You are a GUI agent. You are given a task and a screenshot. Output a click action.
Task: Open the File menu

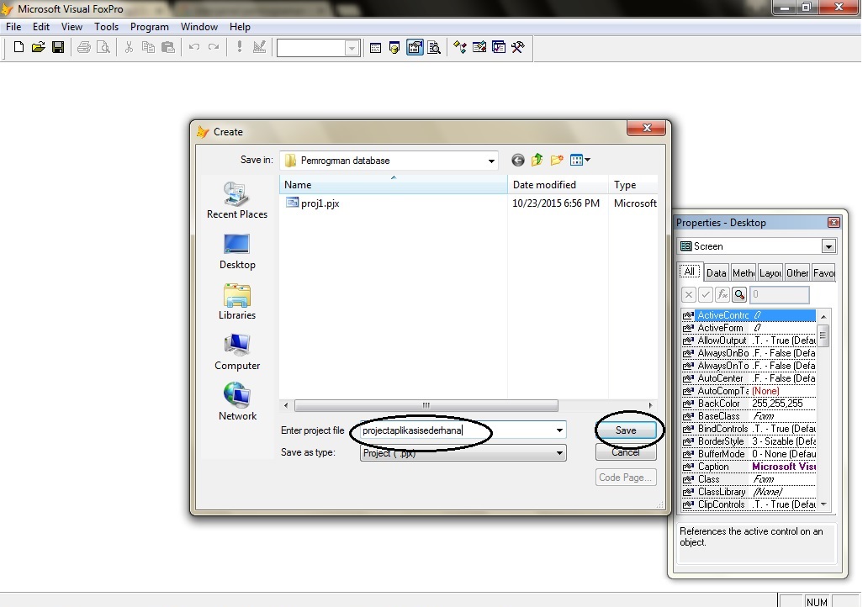coord(13,27)
